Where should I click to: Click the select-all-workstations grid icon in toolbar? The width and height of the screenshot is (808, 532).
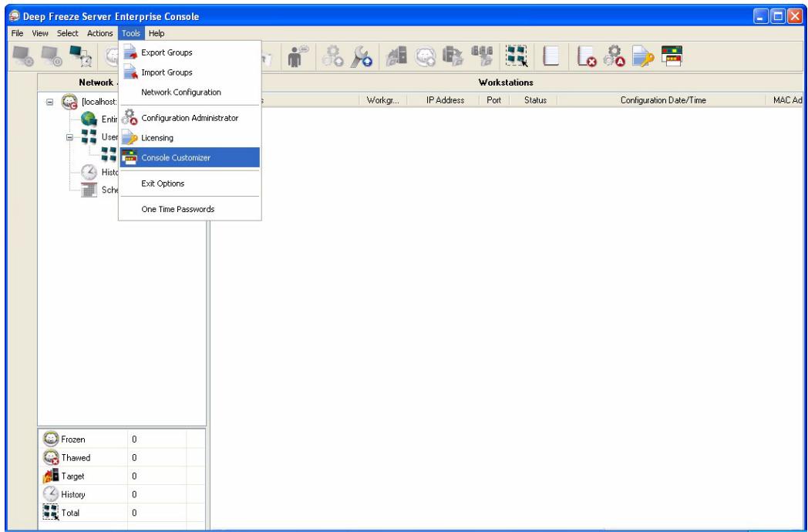[517, 56]
